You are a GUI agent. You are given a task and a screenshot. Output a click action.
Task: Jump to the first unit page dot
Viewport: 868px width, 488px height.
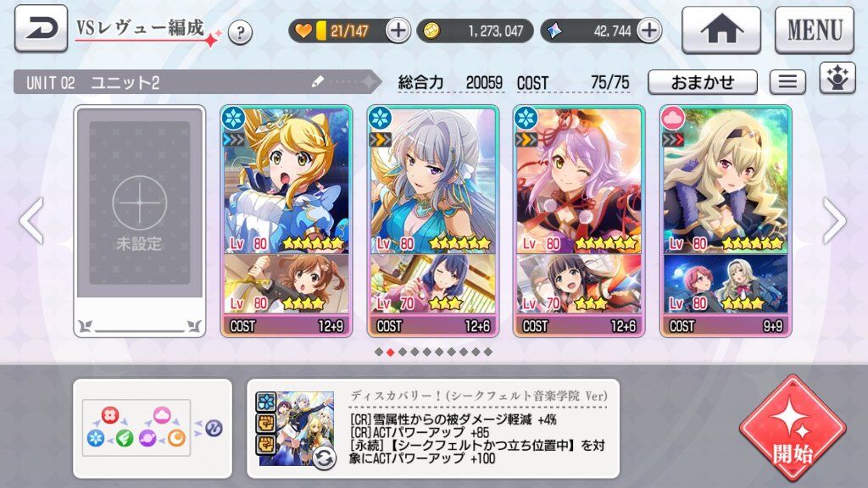379,352
